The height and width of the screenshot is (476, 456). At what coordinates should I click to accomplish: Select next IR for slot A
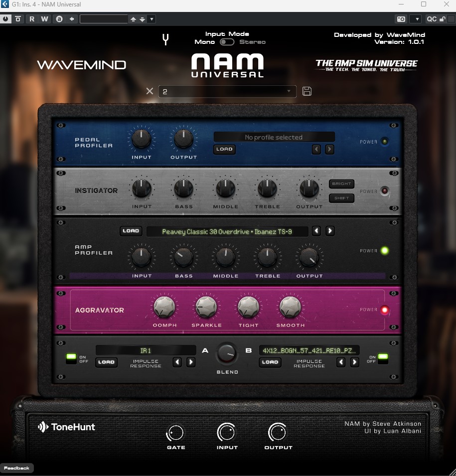pos(191,362)
